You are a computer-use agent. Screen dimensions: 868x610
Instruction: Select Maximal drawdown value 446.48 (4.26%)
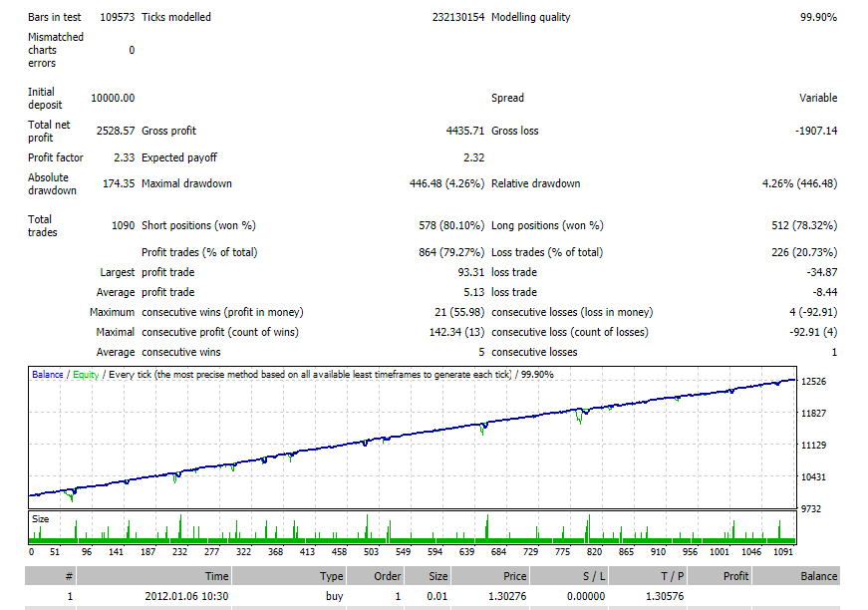point(446,183)
